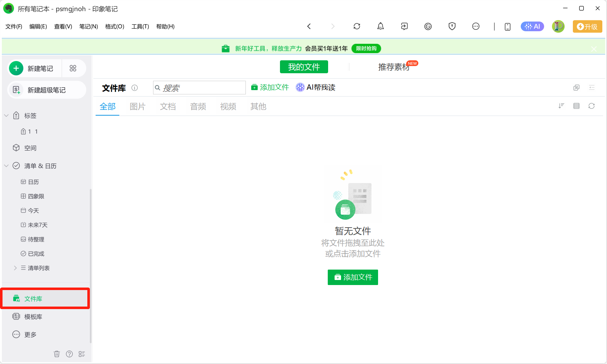Close the green promotion banner
The height and width of the screenshot is (364, 607).
coord(594,49)
